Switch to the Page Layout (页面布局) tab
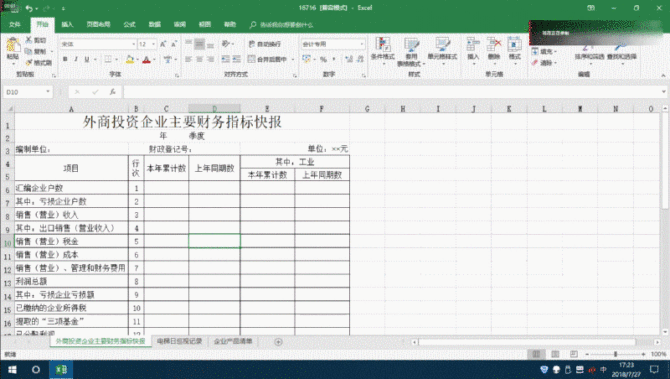This screenshot has height=379, width=670. (98, 25)
